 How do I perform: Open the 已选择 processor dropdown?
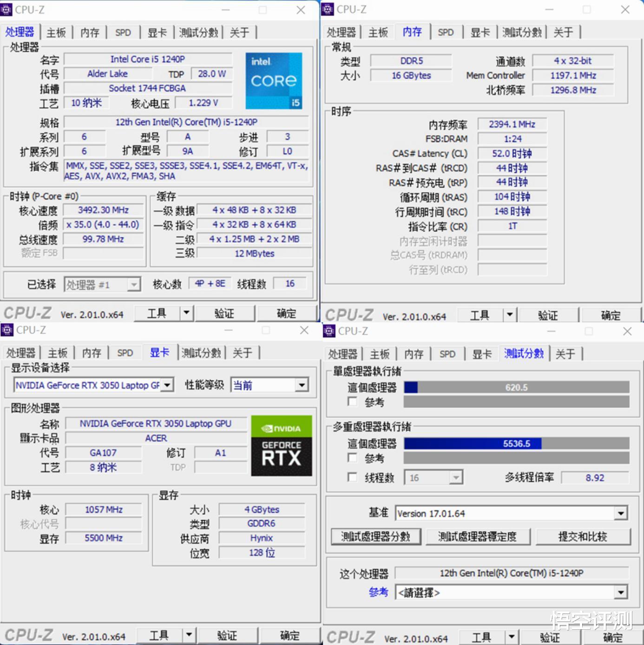tap(134, 284)
